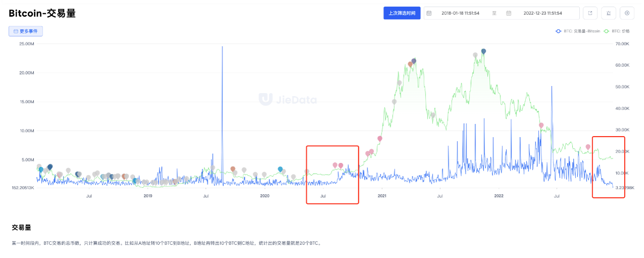Click the dark blue marker at late-2021 price peak
The width and height of the screenshot is (644, 258).
(x=483, y=51)
